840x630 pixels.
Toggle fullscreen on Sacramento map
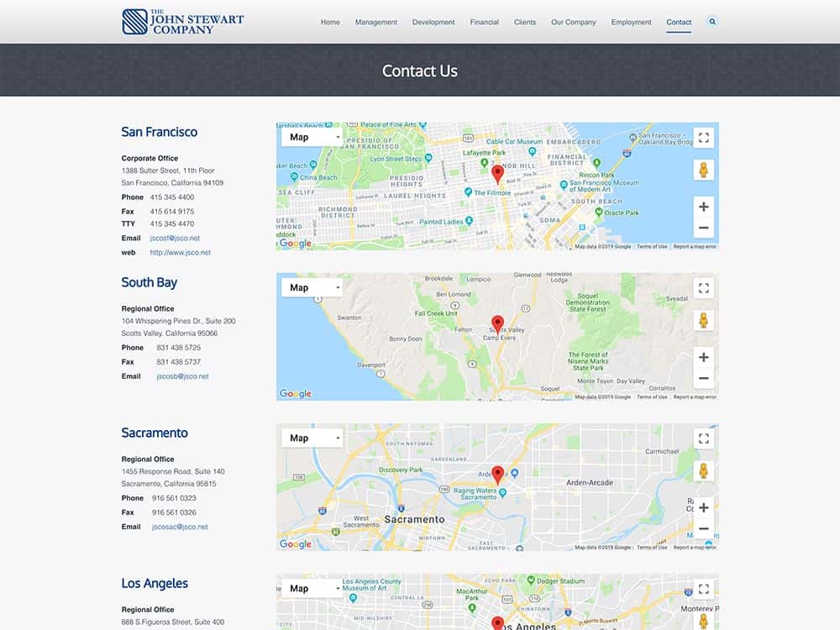tap(703, 438)
